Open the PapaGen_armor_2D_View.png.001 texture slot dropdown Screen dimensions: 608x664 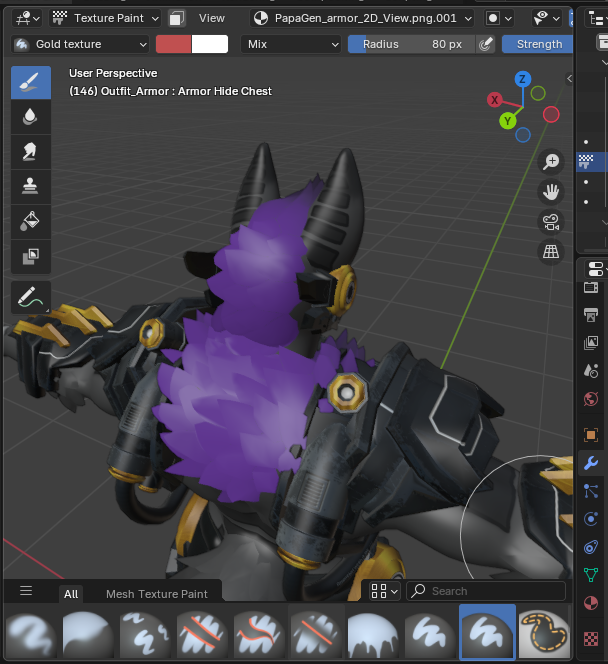tap(362, 19)
